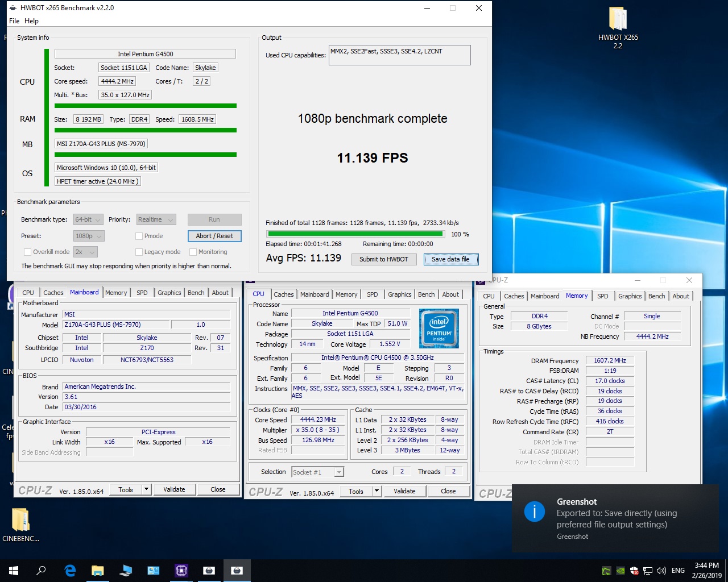Switch to Caches tab in left CPU-Z window
The width and height of the screenshot is (728, 582).
point(53,293)
